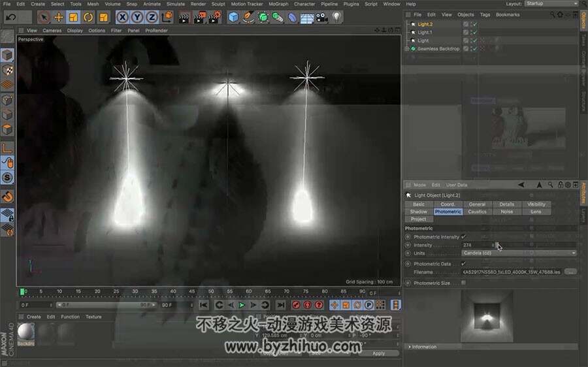
Task: Switch to the Shadow tab
Action: [x=419, y=212]
